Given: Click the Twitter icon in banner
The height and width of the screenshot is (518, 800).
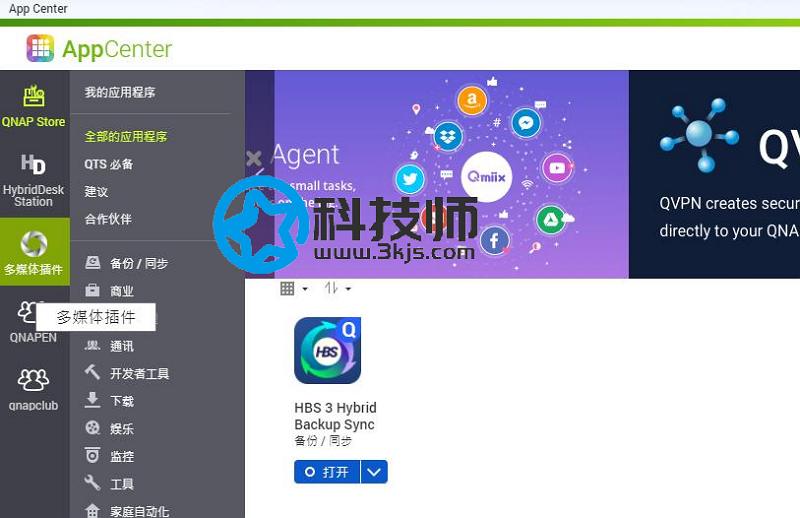Looking at the screenshot, I should [x=410, y=179].
